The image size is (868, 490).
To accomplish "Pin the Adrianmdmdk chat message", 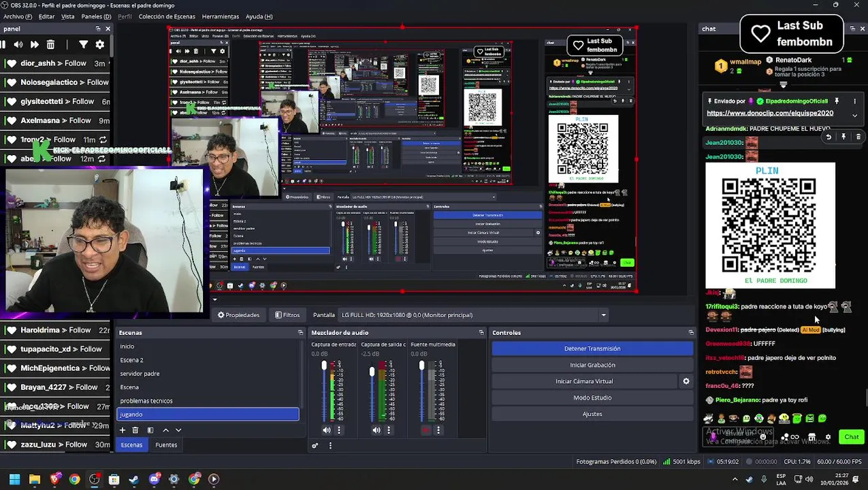I will click(843, 137).
